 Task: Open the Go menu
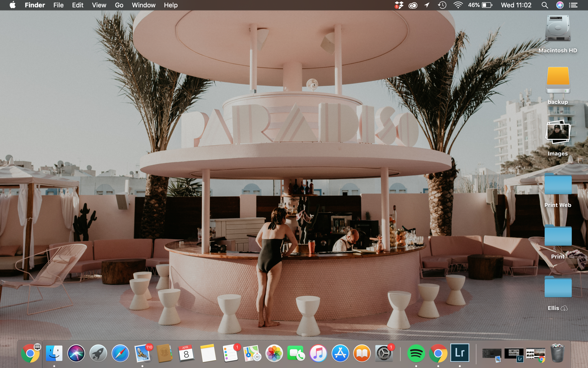point(119,5)
